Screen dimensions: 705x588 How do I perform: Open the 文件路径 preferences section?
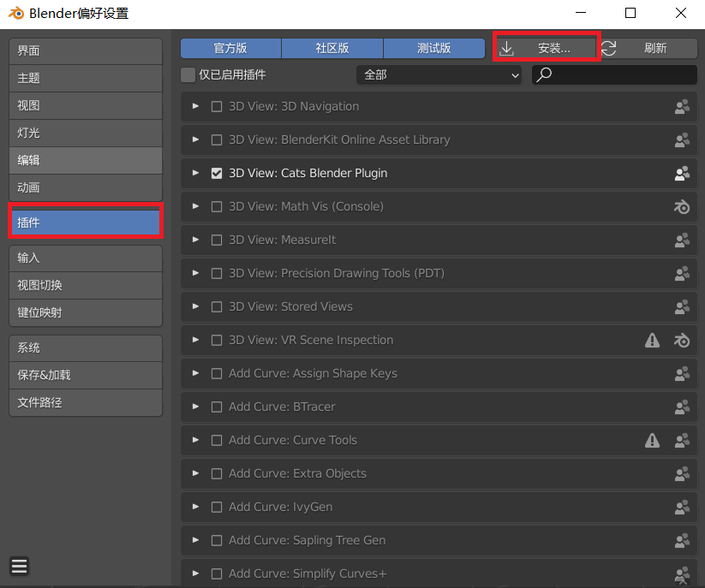point(86,402)
